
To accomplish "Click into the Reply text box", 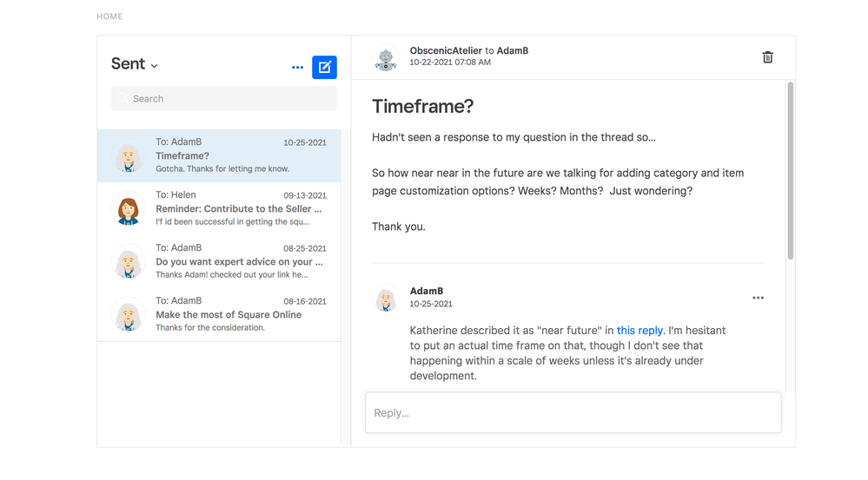I will click(573, 413).
